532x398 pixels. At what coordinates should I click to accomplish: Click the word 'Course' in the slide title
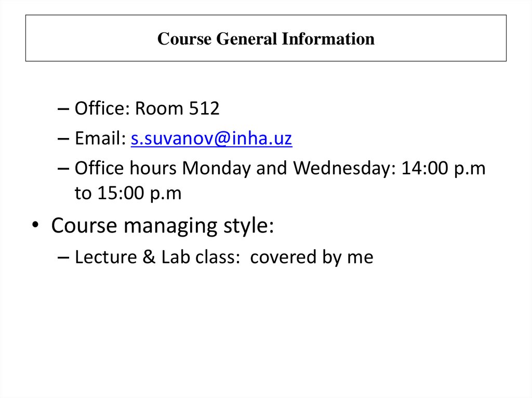pos(184,39)
